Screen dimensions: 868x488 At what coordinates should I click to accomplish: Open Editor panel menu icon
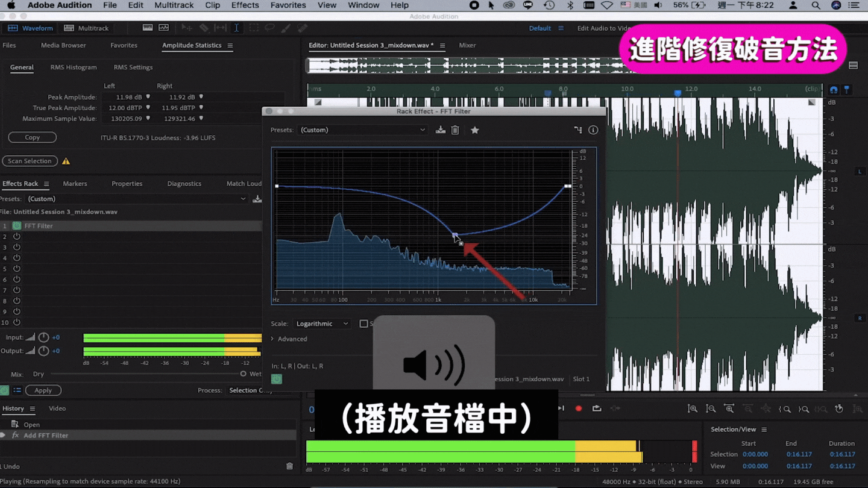click(x=442, y=45)
